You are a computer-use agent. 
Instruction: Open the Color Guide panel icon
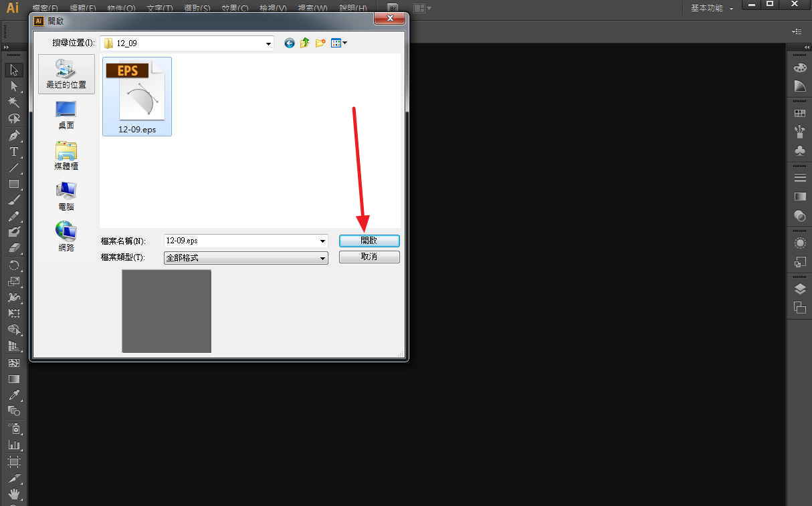(x=799, y=86)
